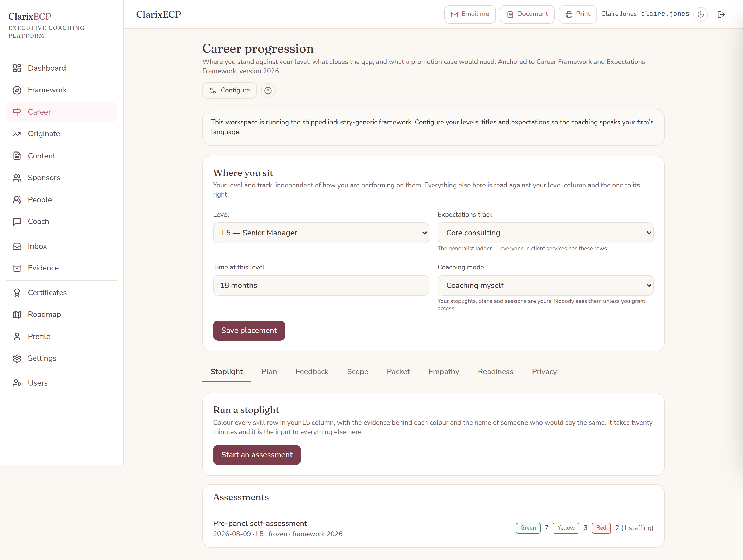Click the Certificates ribbon icon
The height and width of the screenshot is (560, 743).
pos(17,293)
